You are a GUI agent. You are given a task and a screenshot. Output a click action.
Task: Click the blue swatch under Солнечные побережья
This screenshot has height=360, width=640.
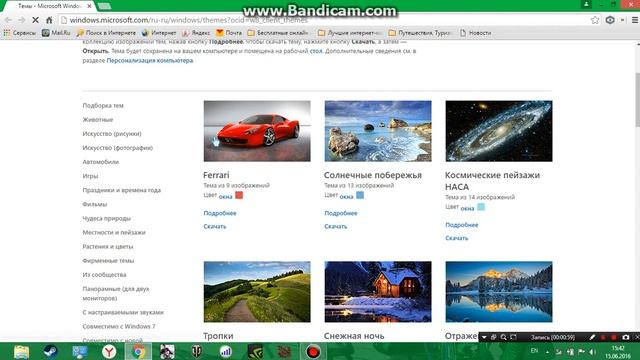pyautogui.click(x=360, y=195)
